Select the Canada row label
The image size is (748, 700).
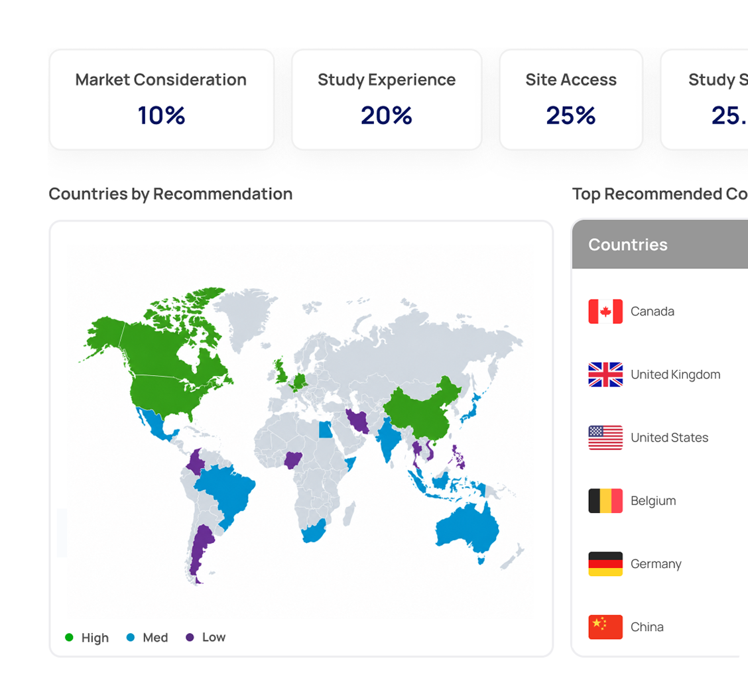pos(652,312)
